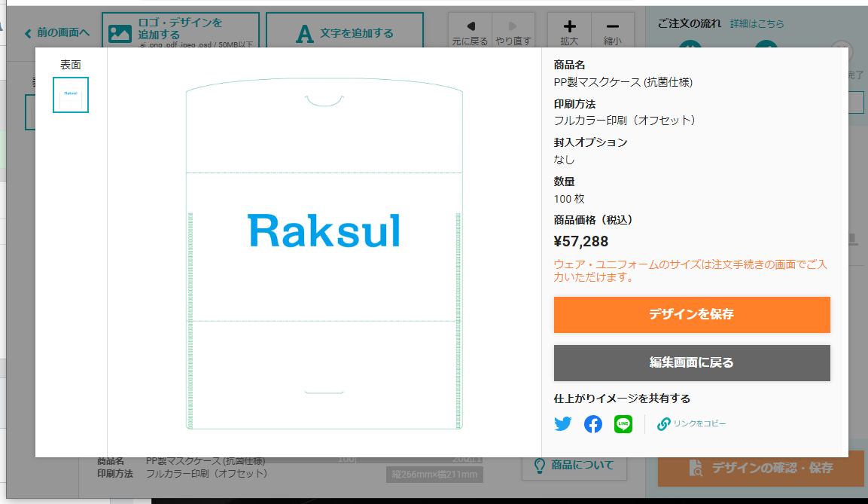The height and width of the screenshot is (504, 868).
Task: Redo with やり直す arrow
Action: (513, 30)
